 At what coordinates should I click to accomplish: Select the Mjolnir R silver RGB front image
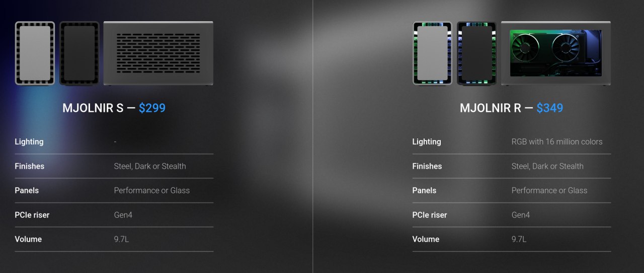coord(432,53)
